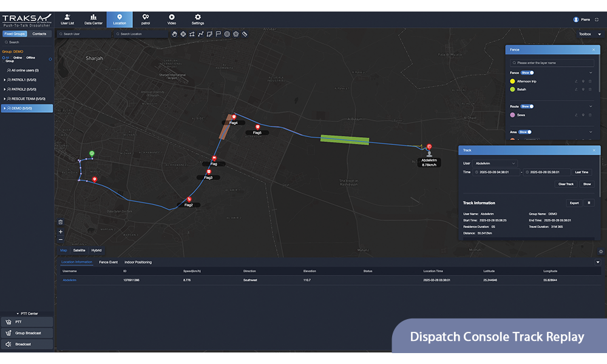Viewport: 607px width, 364px height.
Task: Open the Data Center module
Action: 93,19
